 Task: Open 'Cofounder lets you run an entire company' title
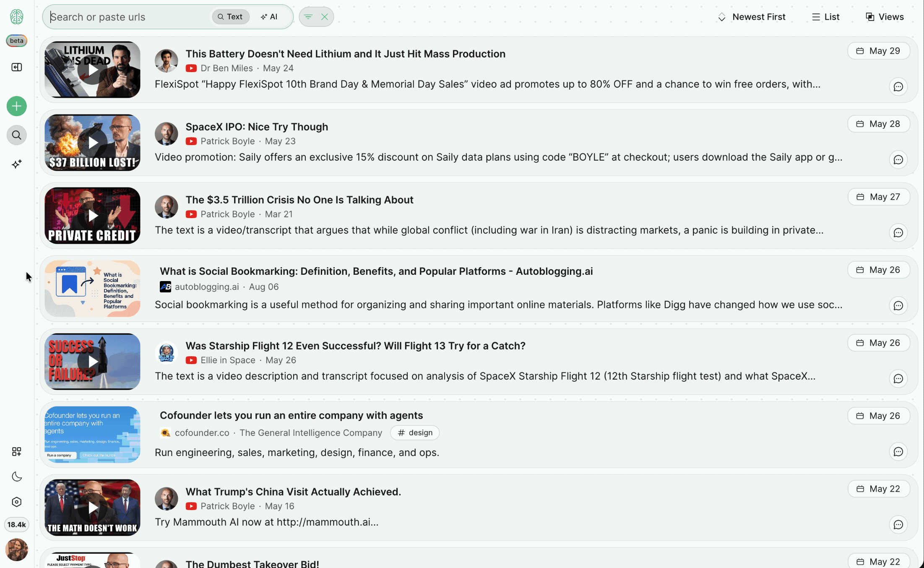tap(292, 415)
